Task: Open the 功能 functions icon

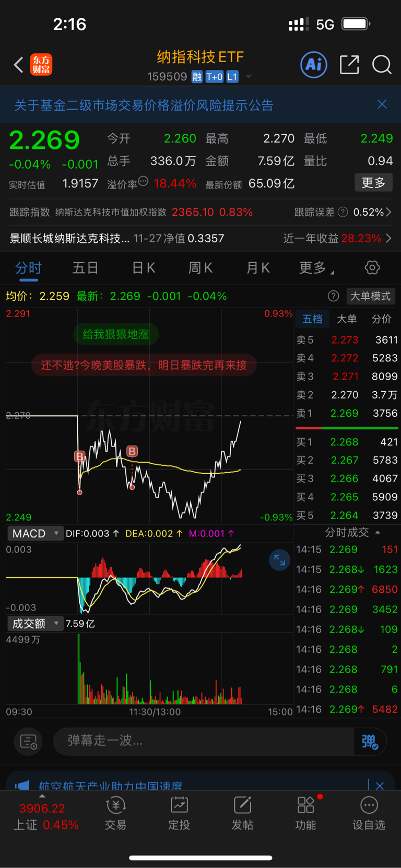Action: click(305, 814)
